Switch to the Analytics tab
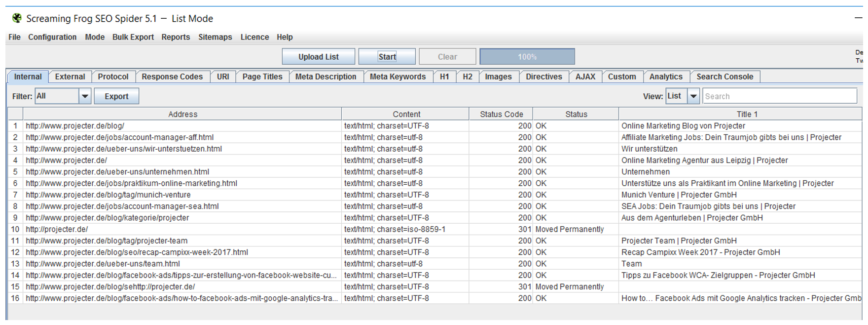The height and width of the screenshot is (325, 868). 666,77
